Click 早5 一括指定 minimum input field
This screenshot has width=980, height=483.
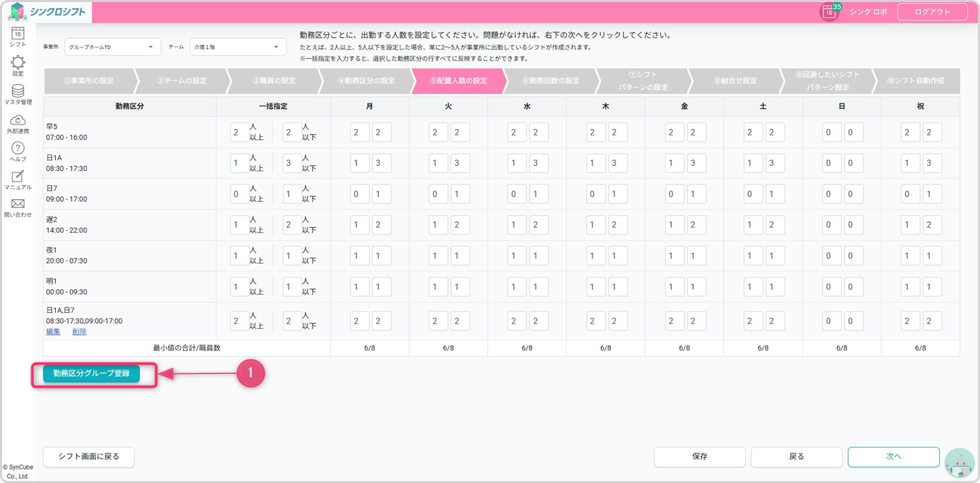(x=240, y=132)
